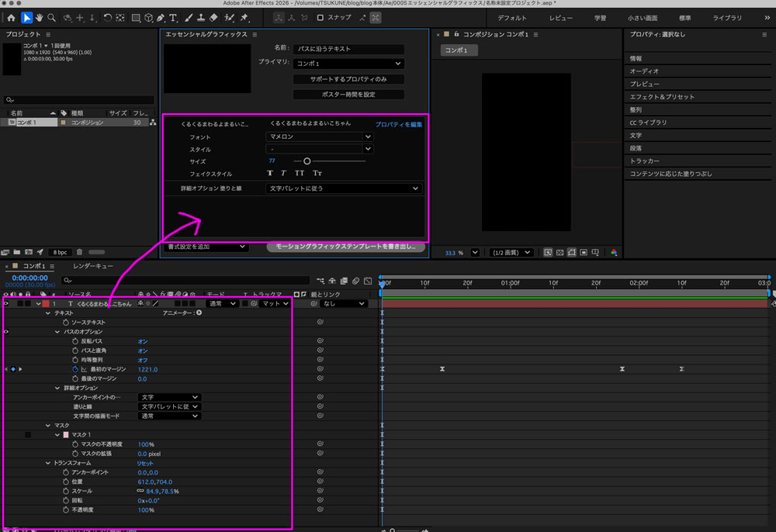Select the Type tool
The height and width of the screenshot is (532, 776).
tap(172, 18)
